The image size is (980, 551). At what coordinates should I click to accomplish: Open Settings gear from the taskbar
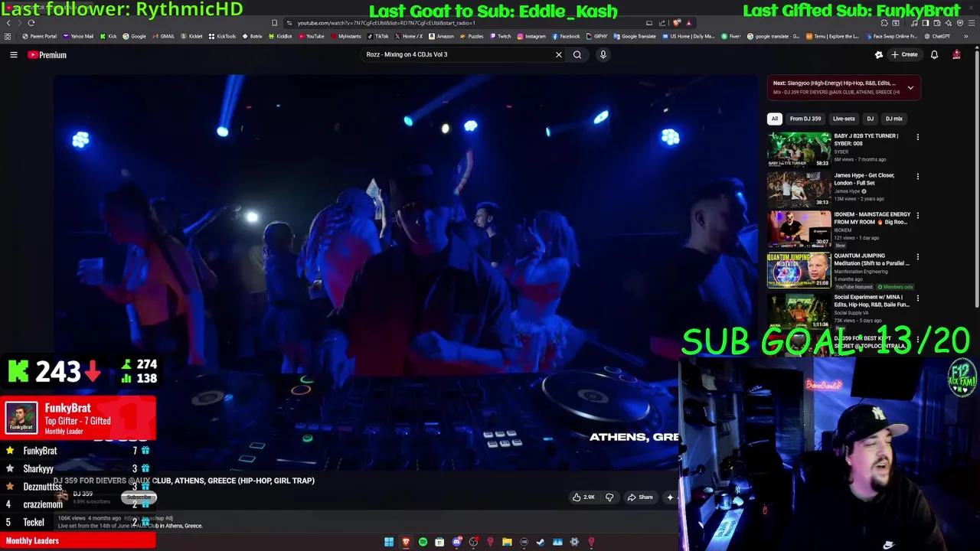click(x=574, y=542)
